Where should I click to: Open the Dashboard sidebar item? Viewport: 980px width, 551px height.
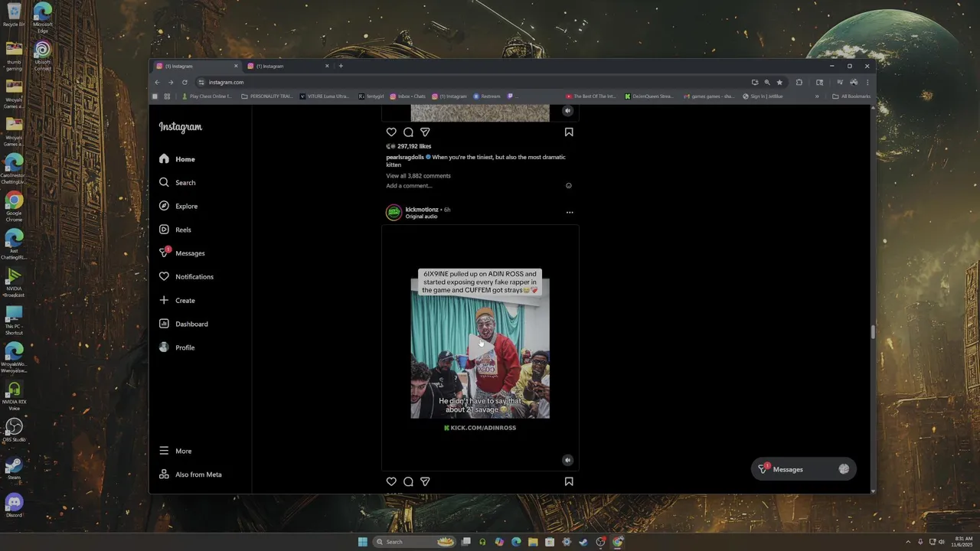click(183, 324)
